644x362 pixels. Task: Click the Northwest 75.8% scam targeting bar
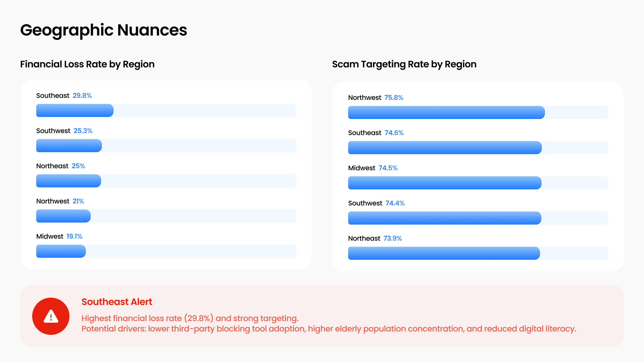pos(446,112)
